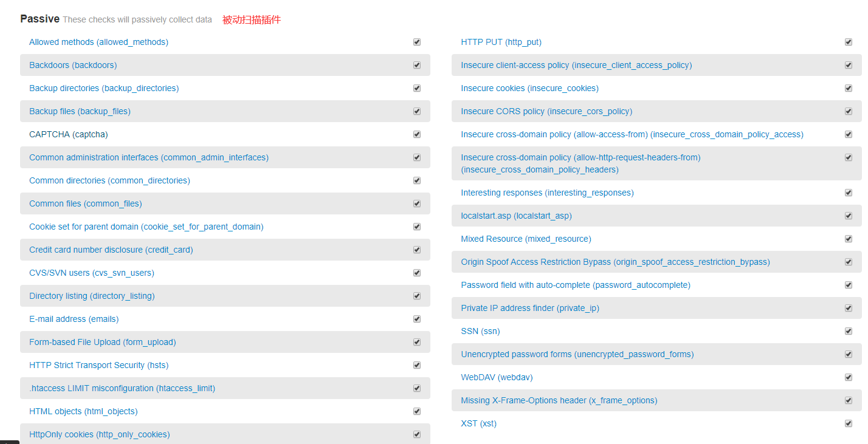Viewport: 868px width, 444px height.
Task: Uncheck the Mixed Resource checkbox
Action: (x=849, y=239)
